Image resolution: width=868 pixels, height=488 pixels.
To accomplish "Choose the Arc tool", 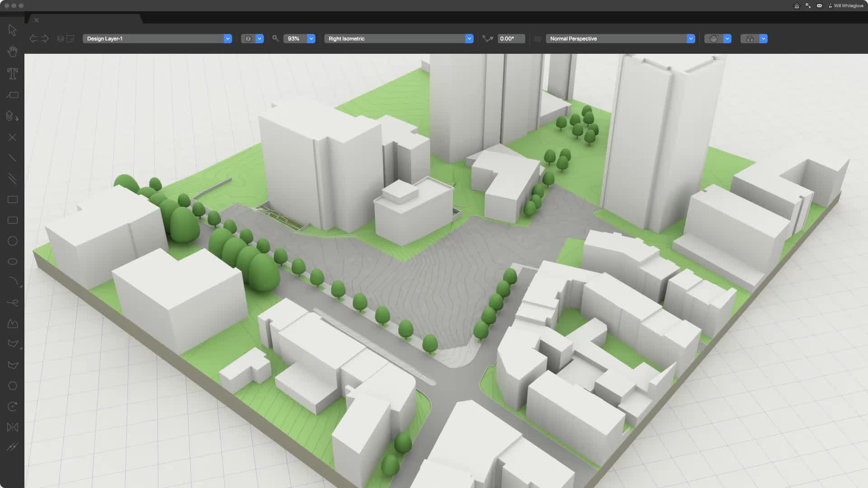I will [x=12, y=281].
